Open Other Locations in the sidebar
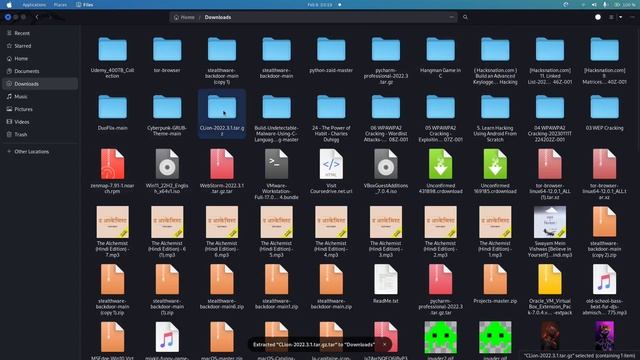This screenshot has width=640, height=360. pyautogui.click(x=40, y=151)
